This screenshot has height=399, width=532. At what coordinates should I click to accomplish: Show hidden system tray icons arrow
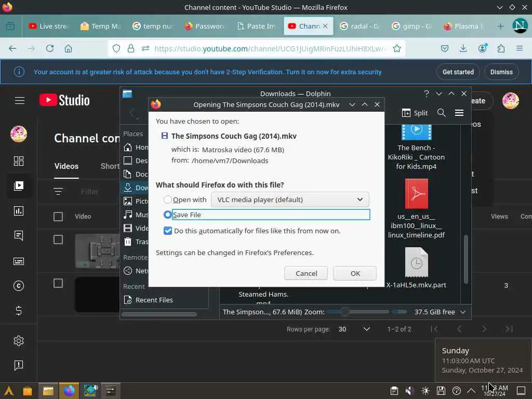(471, 391)
